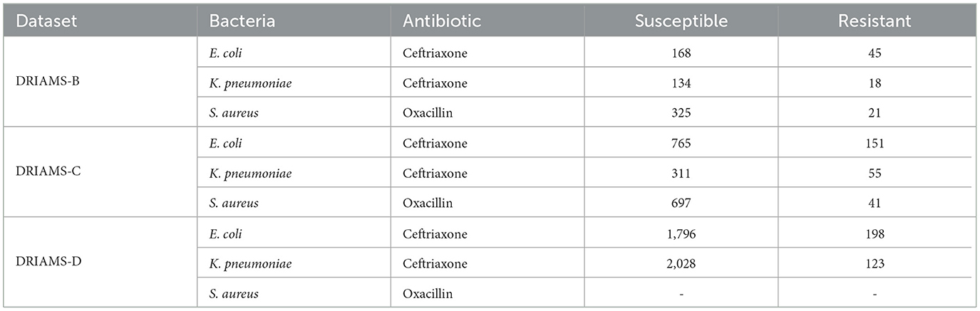Select the susceptible value 2,028
Viewport: 980px width, 311px height.
pyautogui.click(x=681, y=263)
